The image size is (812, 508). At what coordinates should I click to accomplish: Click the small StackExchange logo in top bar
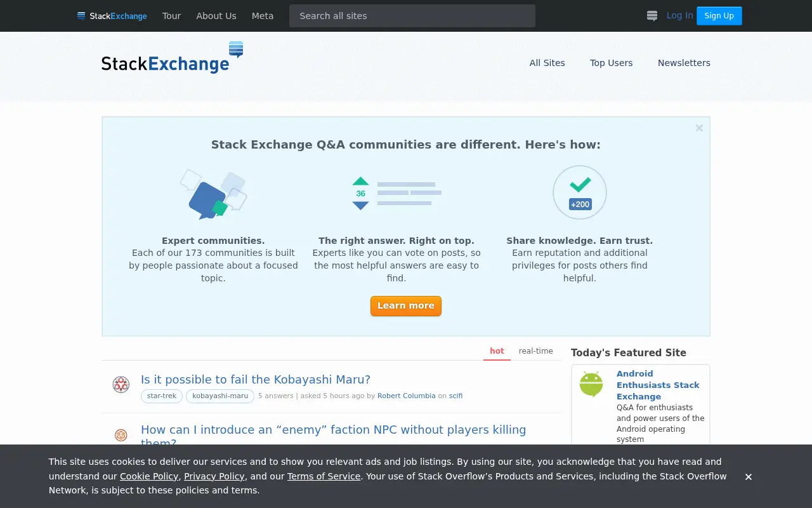coord(112,16)
